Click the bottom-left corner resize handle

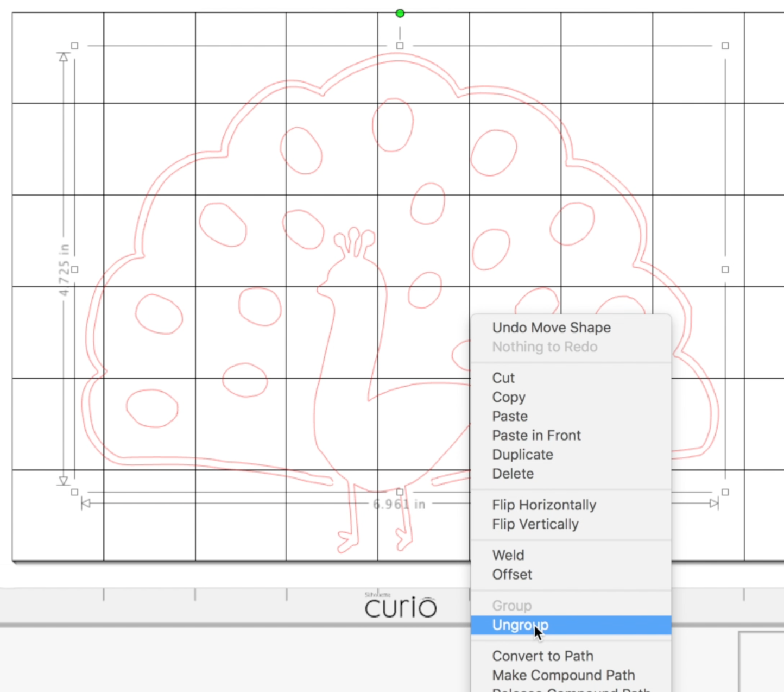point(74,492)
